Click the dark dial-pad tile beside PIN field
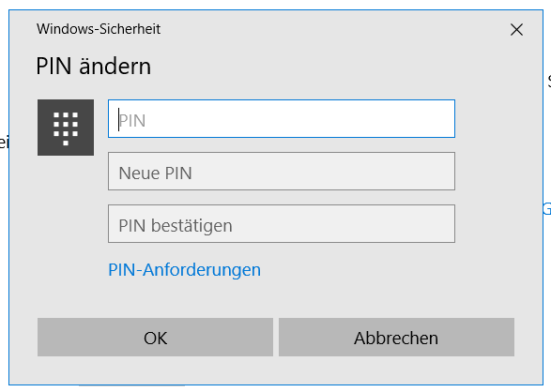 pos(66,128)
